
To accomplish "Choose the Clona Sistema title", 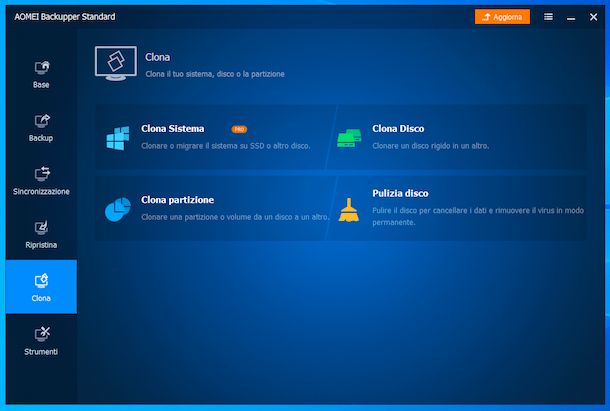I will coord(173,129).
